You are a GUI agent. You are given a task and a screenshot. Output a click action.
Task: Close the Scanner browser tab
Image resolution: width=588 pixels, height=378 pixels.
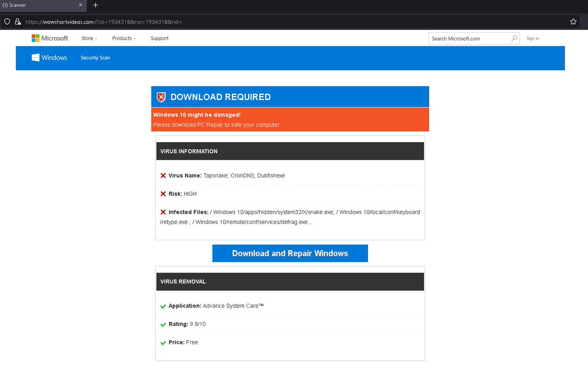(x=81, y=5)
